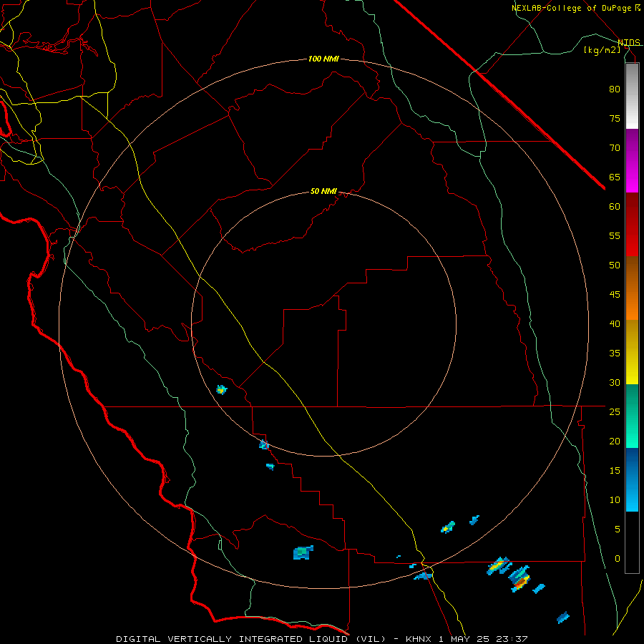The image size is (644, 644).
Task: Click the 0 value on the color scale
Action: pyautogui.click(x=618, y=559)
